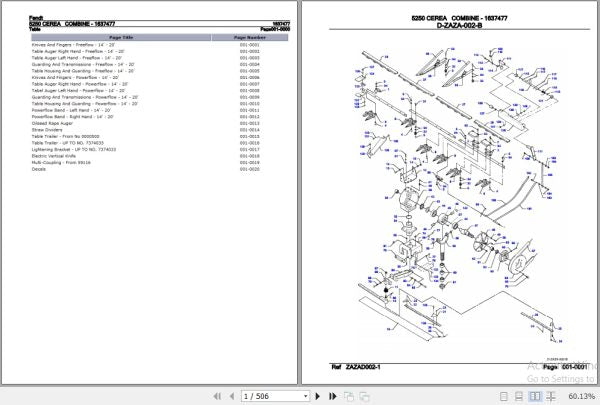
Task: Click the parts diagram drawing
Action: (458, 195)
